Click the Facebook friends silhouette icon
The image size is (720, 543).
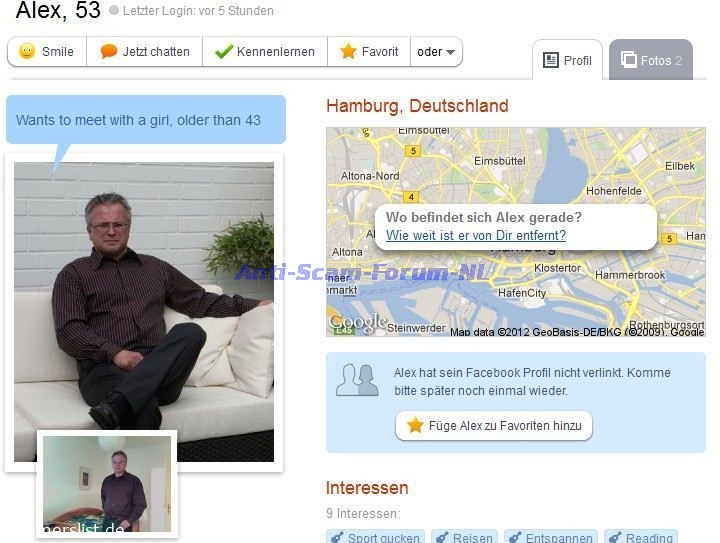click(357, 380)
